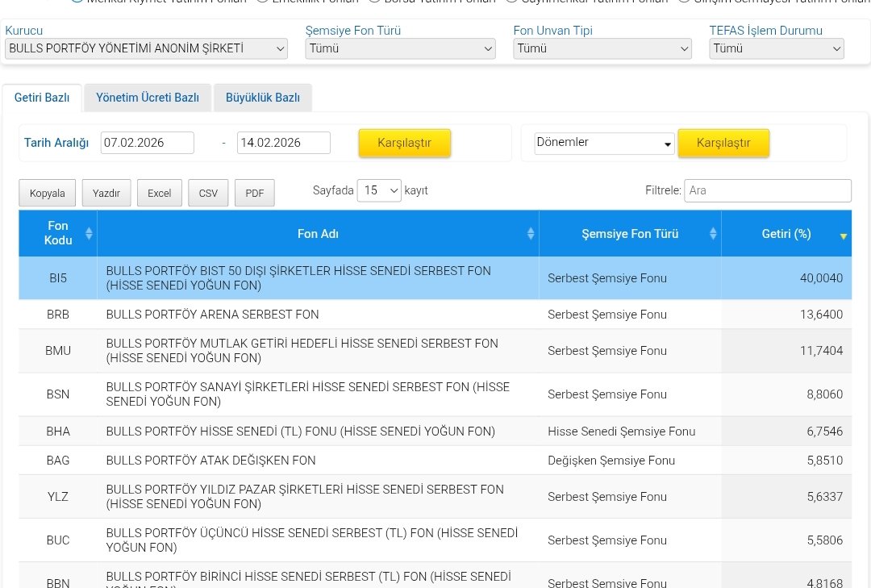
Task: Click Karşılaştır next to Dönemler
Action: 723,143
